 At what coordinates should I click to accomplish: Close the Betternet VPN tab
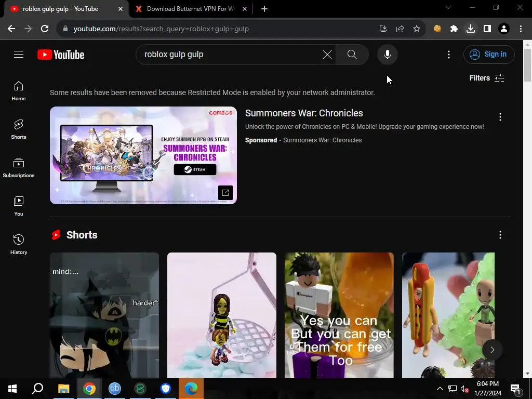pos(245,9)
